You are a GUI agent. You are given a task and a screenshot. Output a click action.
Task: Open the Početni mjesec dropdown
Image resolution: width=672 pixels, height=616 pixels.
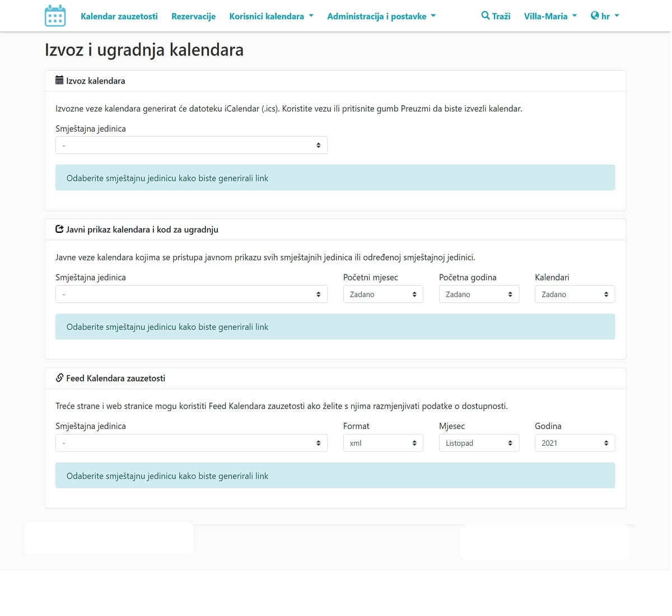[x=382, y=295]
